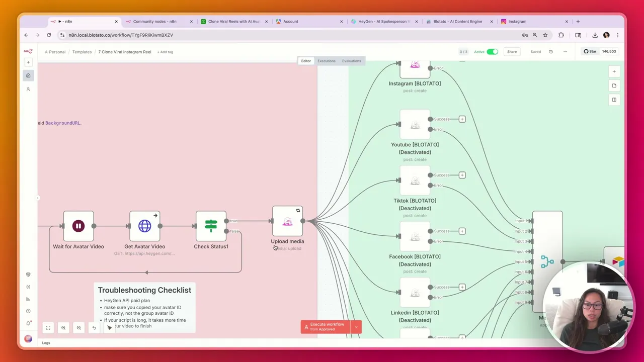The image size is (644, 362).
Task: Select the Instagram [BLOTATO] node
Action: [x=415, y=69]
